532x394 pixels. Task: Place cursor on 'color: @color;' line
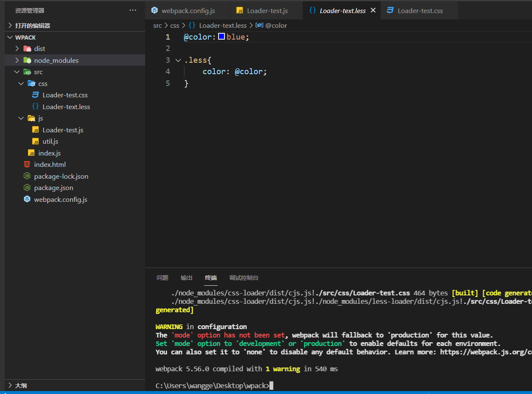point(235,72)
